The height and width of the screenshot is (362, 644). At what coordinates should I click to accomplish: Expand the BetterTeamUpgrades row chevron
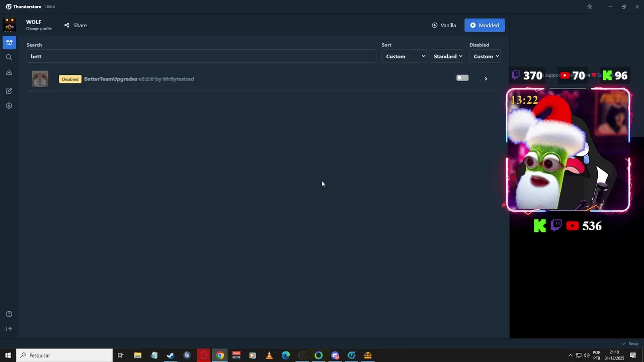click(486, 79)
